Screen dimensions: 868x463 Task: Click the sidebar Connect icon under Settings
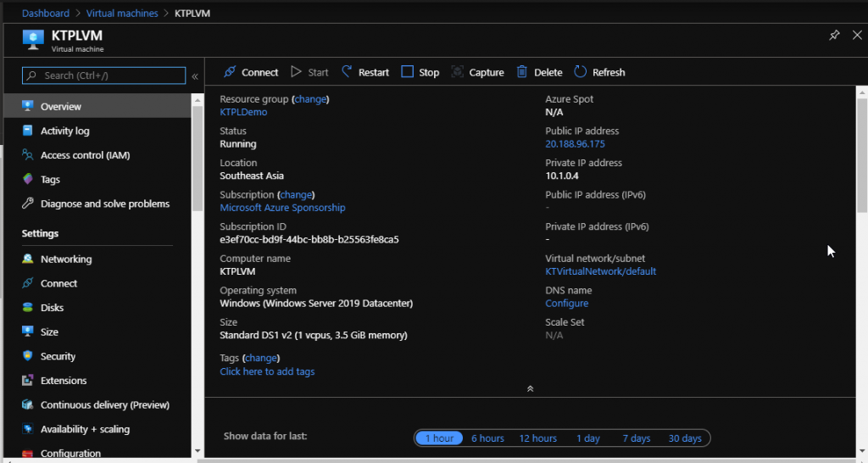pos(28,283)
